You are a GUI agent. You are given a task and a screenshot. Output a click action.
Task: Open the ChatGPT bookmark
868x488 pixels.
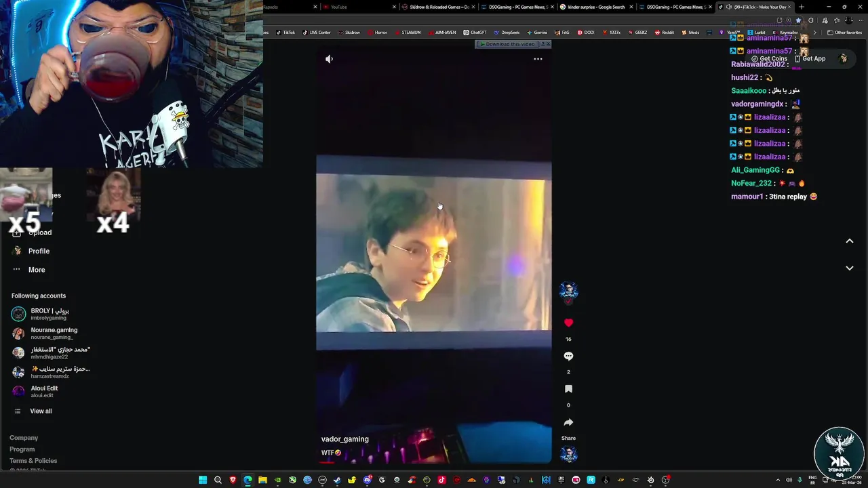pos(475,33)
